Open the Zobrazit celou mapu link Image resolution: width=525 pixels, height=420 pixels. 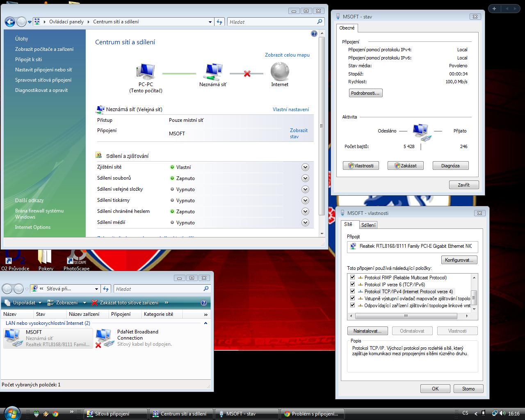(287, 55)
